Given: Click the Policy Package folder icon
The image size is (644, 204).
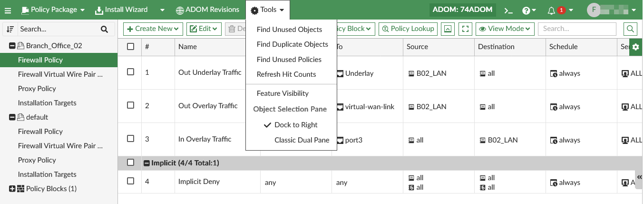Looking at the screenshot, I should pyautogui.click(x=25, y=10).
